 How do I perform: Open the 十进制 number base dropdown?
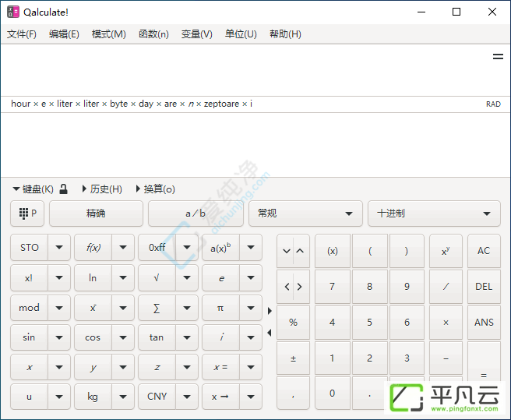pyautogui.click(x=434, y=214)
